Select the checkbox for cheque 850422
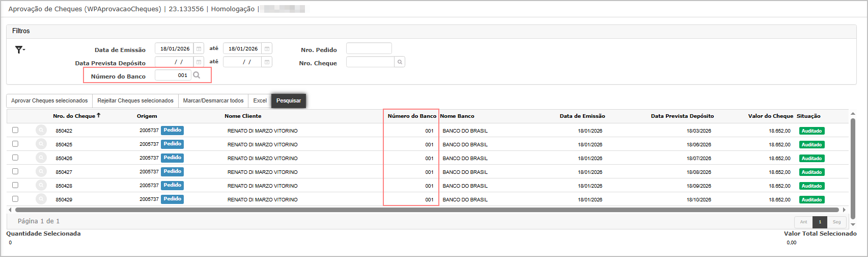Image resolution: width=868 pixels, height=257 pixels. (x=15, y=130)
